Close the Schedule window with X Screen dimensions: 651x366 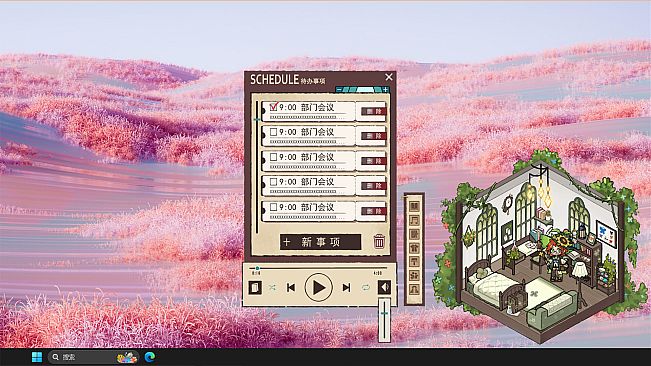[389, 77]
